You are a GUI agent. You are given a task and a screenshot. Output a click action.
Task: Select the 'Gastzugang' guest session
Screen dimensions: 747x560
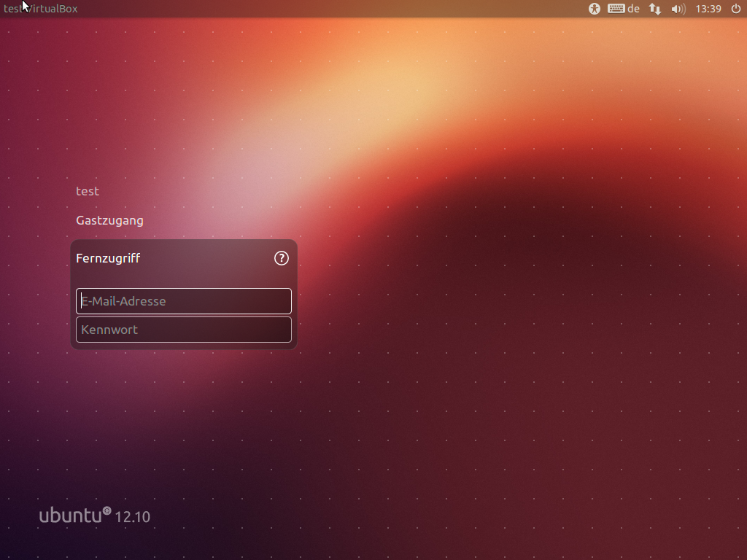[109, 220]
